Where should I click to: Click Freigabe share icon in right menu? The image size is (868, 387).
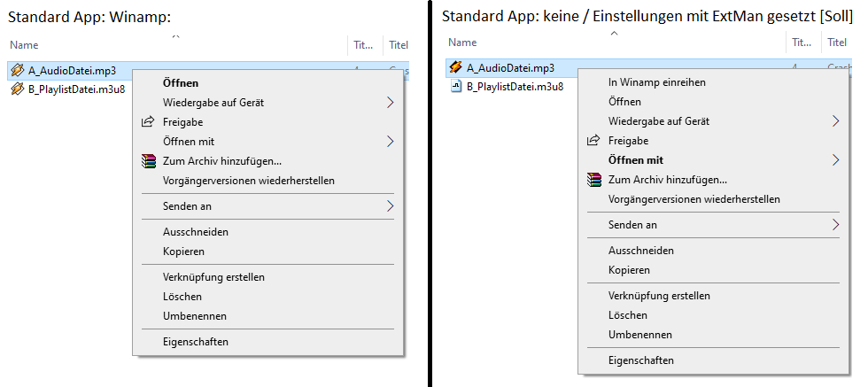pyautogui.click(x=593, y=141)
